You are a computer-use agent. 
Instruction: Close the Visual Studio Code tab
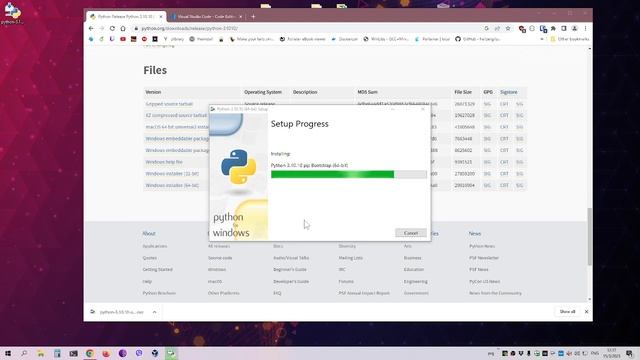[240, 17]
